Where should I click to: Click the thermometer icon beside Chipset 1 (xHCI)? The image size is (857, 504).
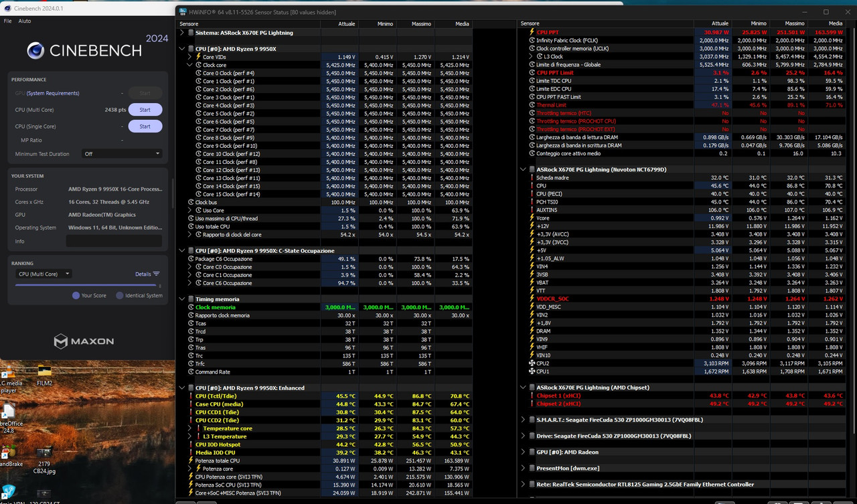532,396
